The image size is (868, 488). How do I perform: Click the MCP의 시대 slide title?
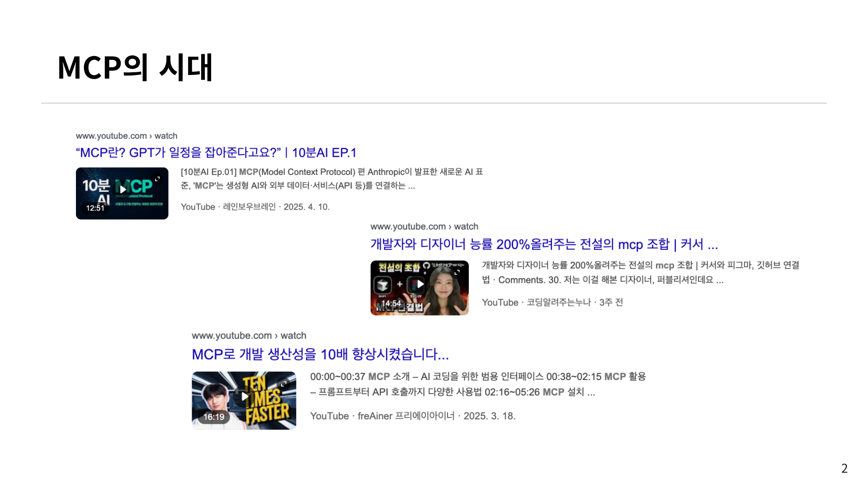point(135,68)
